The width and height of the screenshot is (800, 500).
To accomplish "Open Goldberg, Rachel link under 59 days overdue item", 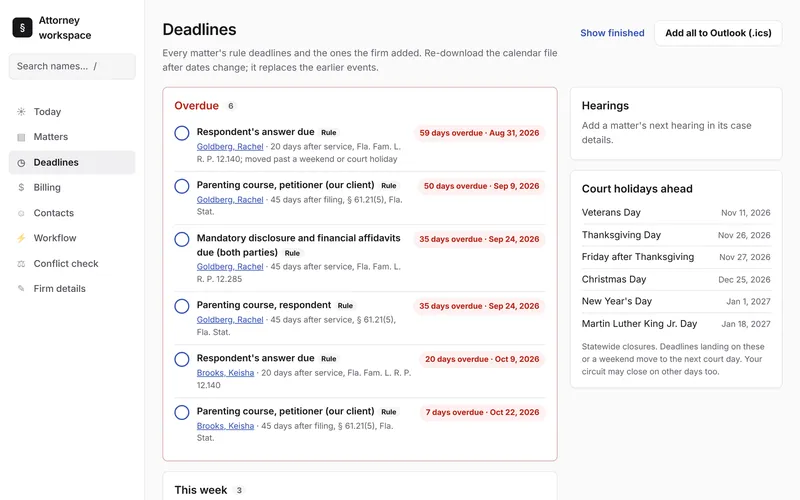I will tap(230, 146).
